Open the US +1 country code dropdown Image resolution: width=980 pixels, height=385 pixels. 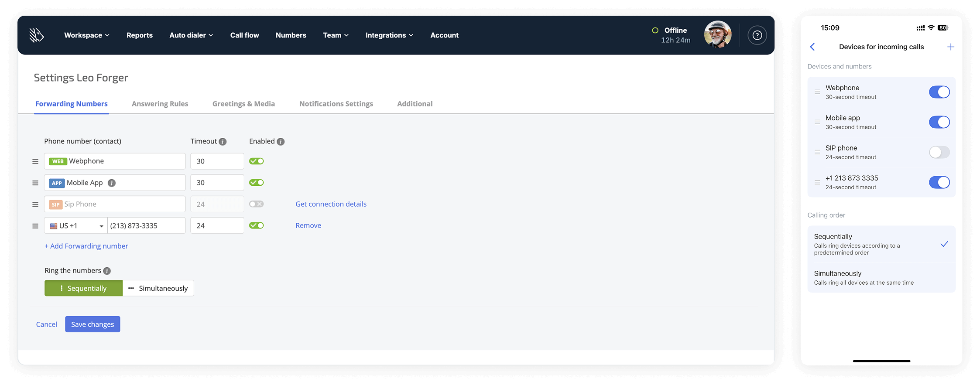click(76, 226)
